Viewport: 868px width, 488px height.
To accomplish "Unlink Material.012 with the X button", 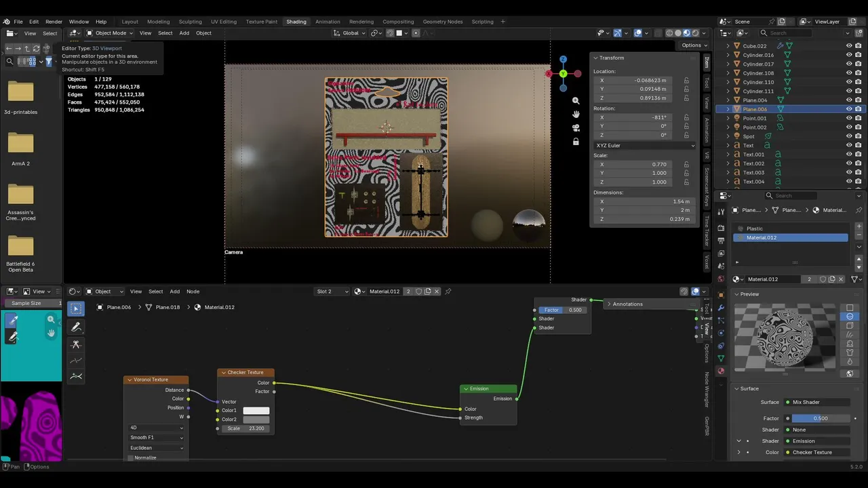I will [x=842, y=279].
